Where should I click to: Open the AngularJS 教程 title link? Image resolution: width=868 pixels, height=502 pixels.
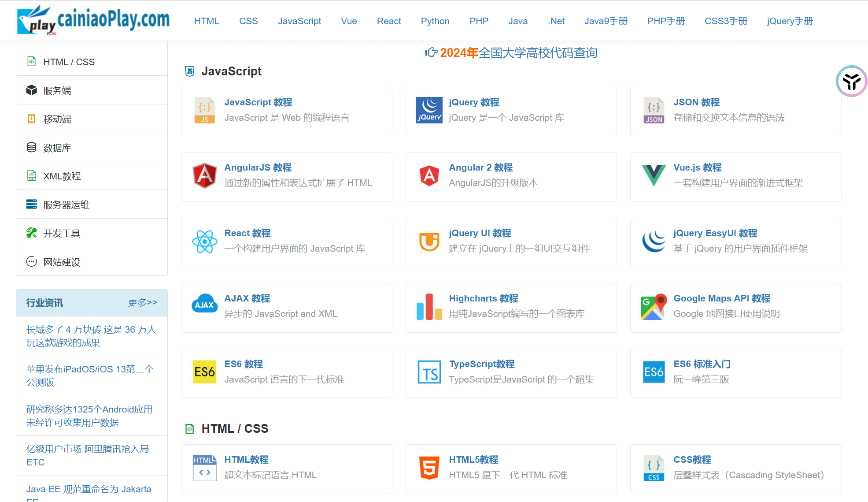(258, 167)
